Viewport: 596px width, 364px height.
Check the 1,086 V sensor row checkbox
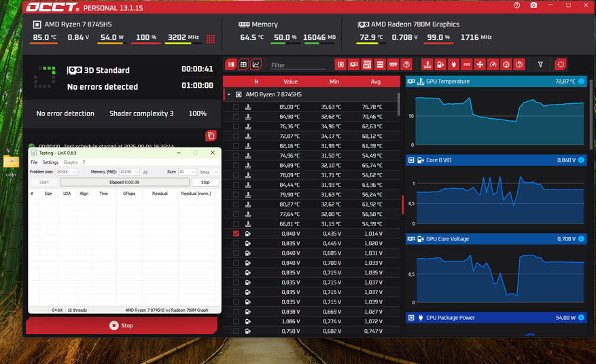(236, 321)
